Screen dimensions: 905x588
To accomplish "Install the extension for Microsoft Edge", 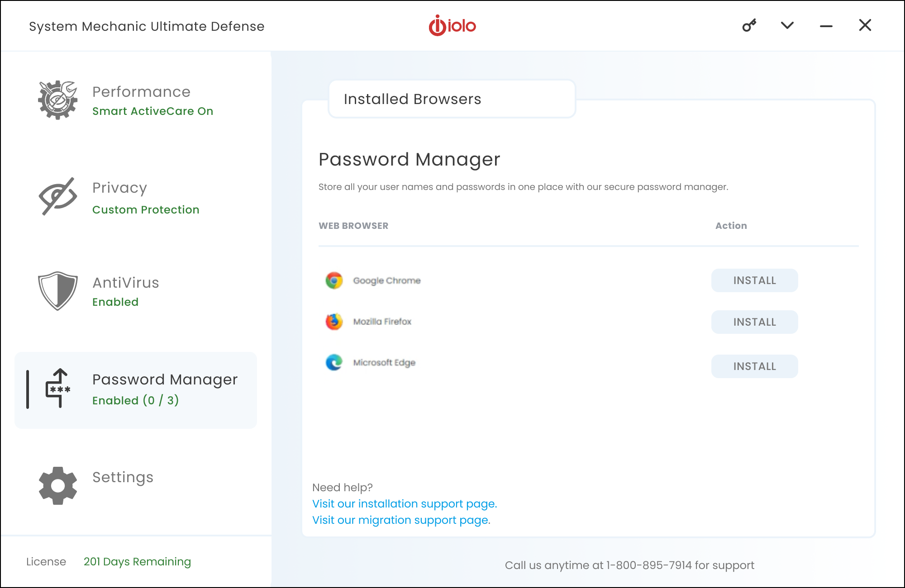I will pos(754,366).
